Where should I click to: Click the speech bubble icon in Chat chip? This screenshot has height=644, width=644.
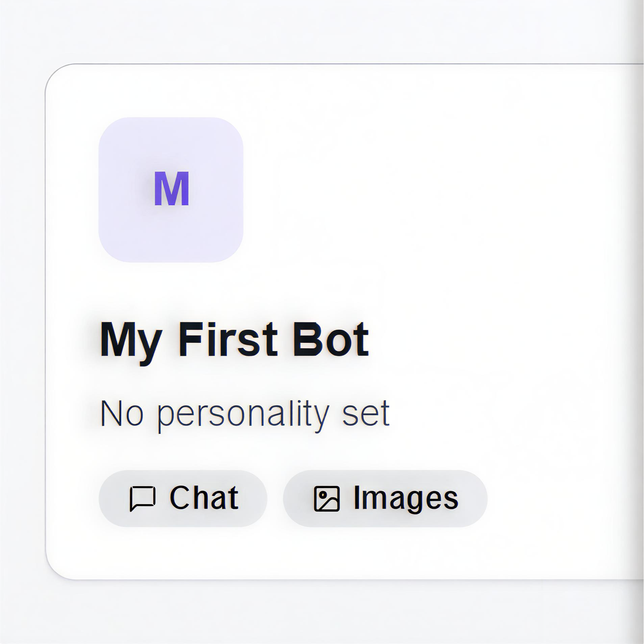[x=142, y=498]
